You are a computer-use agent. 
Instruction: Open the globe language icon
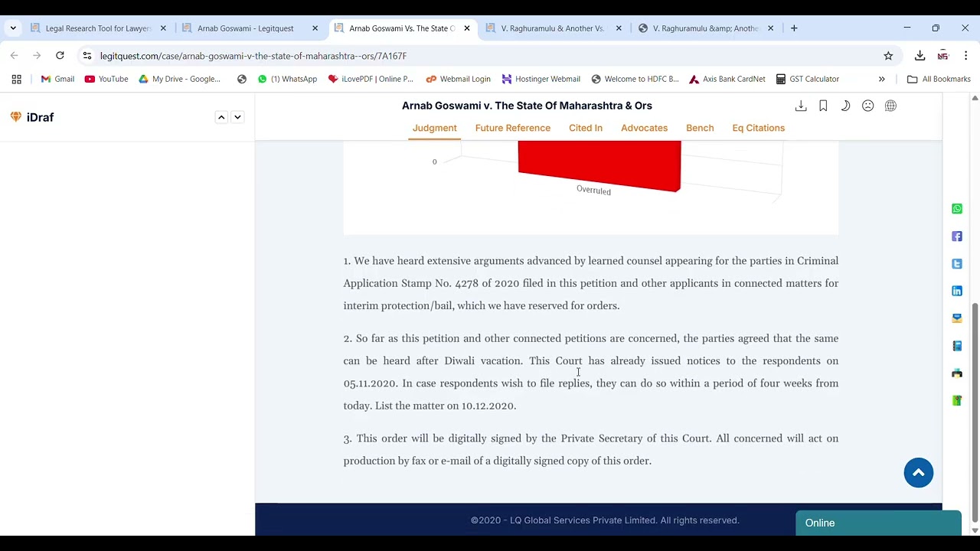890,106
